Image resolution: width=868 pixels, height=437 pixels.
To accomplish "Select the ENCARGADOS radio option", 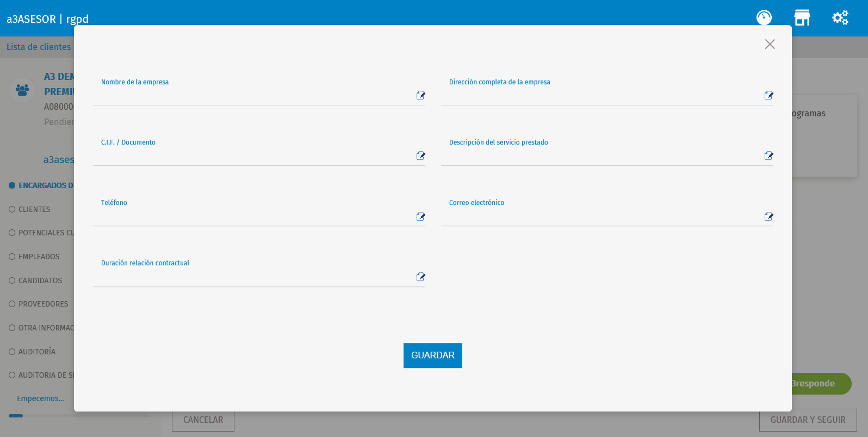I will coord(12,185).
